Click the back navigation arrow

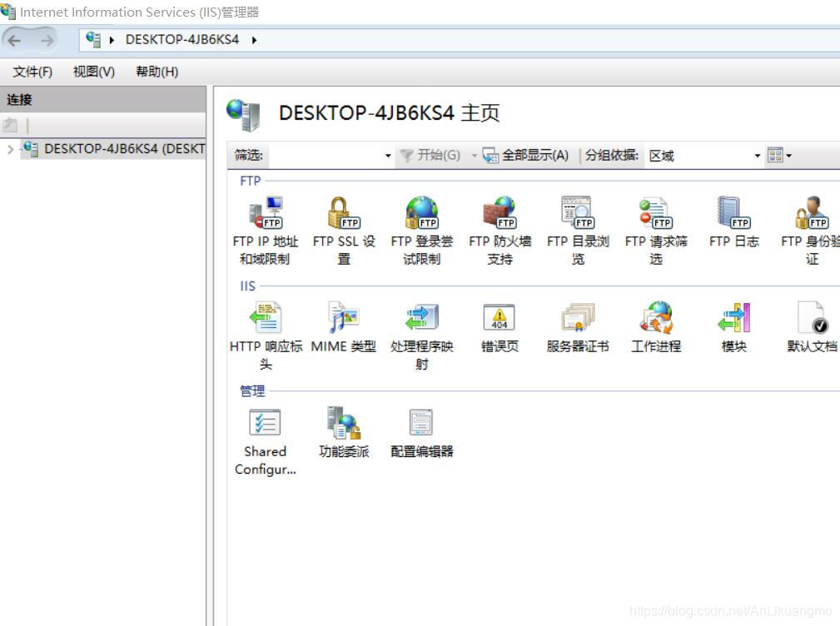point(14,40)
